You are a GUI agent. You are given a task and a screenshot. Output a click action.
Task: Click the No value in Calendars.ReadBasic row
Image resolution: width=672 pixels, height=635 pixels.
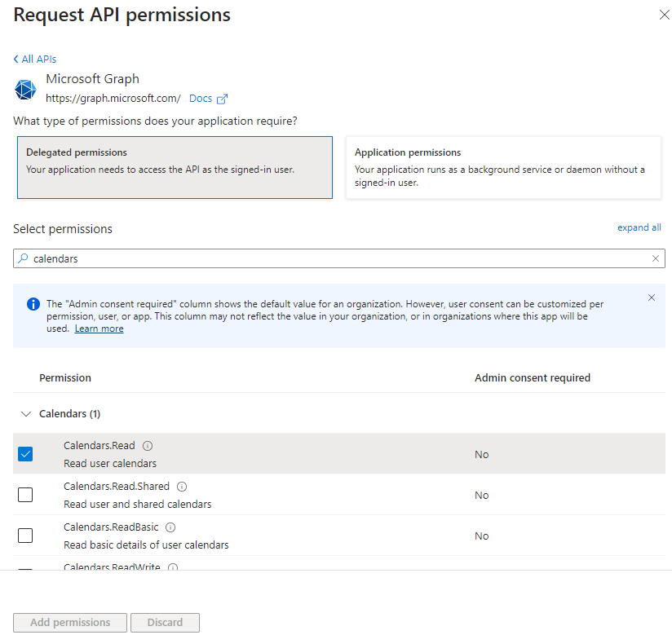pos(482,536)
